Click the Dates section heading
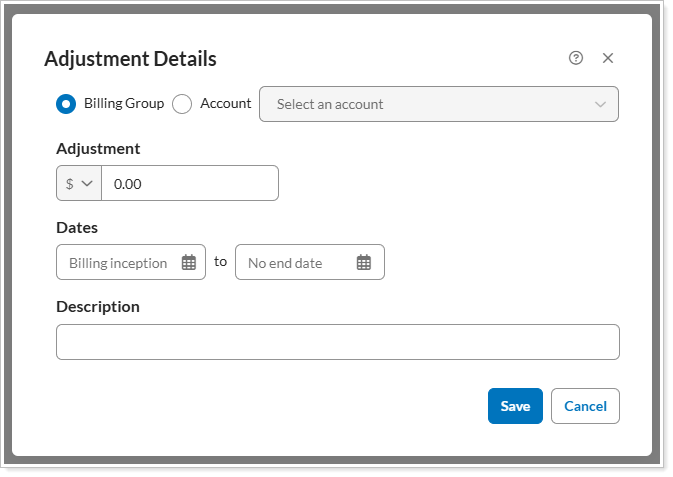This screenshot has height=477, width=673. pyautogui.click(x=77, y=228)
